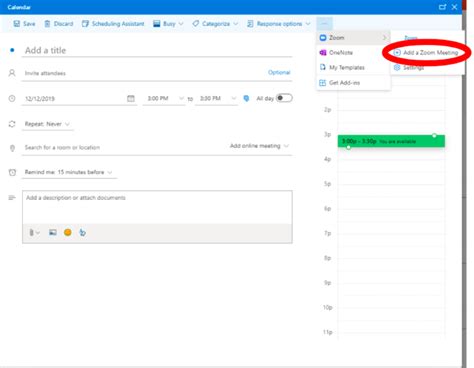Viewport: 474px width, 368px height.
Task: Save the new calendar event
Action: coord(24,24)
